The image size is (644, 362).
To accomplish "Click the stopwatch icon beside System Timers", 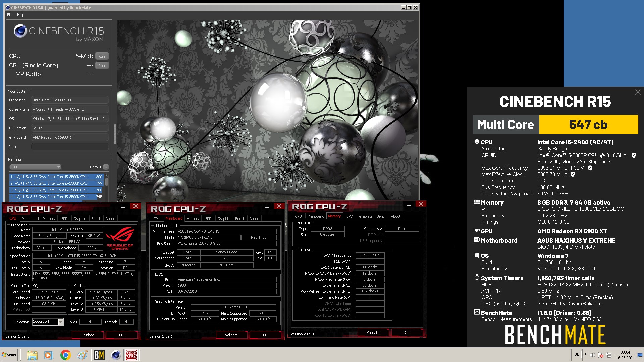I will pos(477,277).
